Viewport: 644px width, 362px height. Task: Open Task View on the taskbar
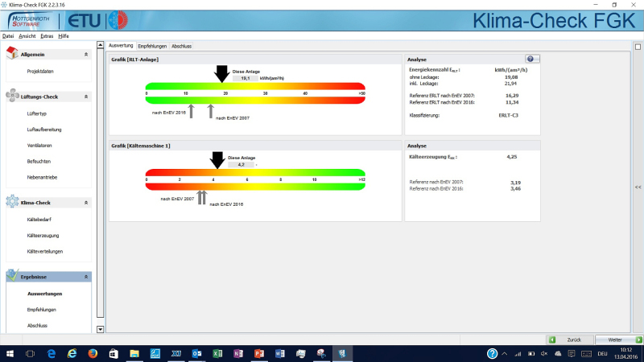point(30,353)
